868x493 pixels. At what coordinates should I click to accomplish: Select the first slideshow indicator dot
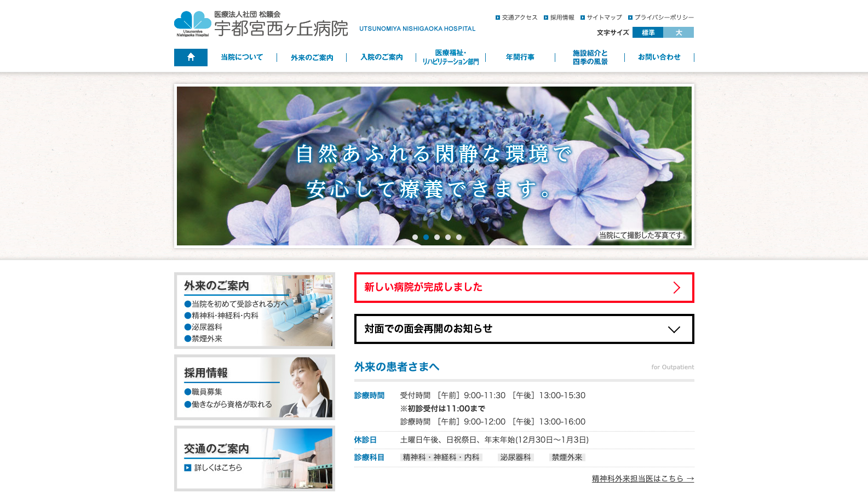415,237
